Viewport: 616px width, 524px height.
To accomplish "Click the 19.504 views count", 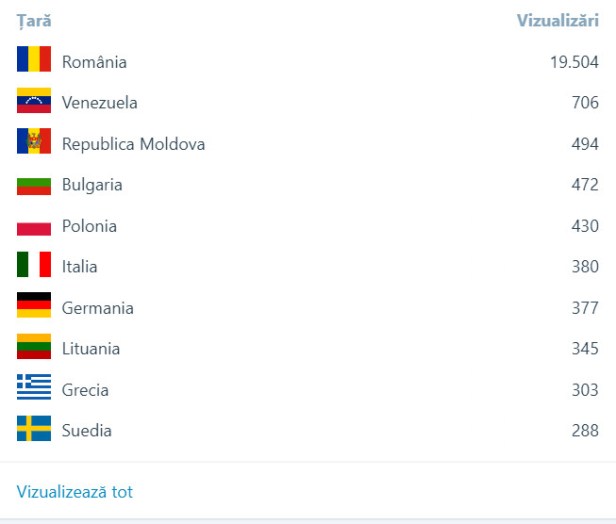I will point(573,62).
